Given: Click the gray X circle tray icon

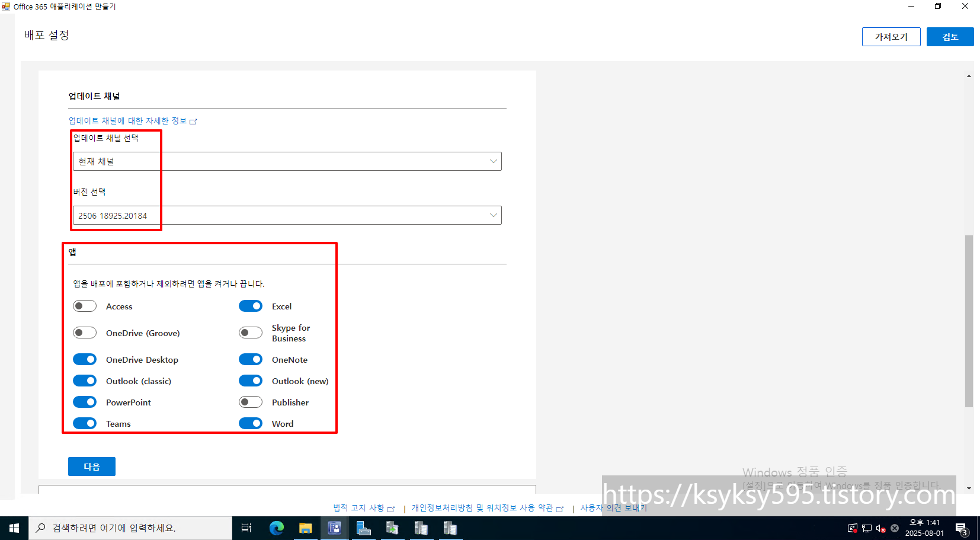Looking at the screenshot, I should coord(895,528).
